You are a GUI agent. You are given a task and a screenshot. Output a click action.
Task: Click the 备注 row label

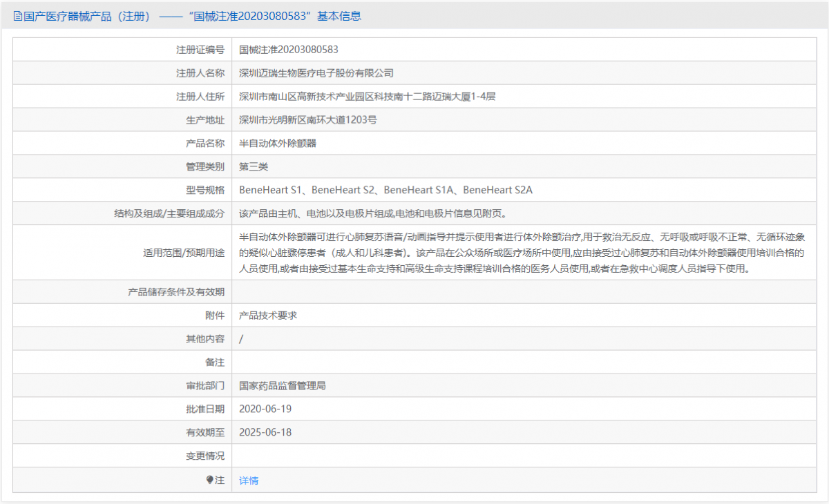coord(215,362)
